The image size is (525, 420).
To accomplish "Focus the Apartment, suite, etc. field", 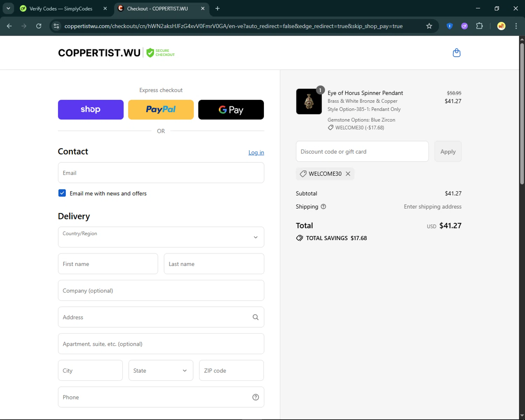I will tap(161, 344).
